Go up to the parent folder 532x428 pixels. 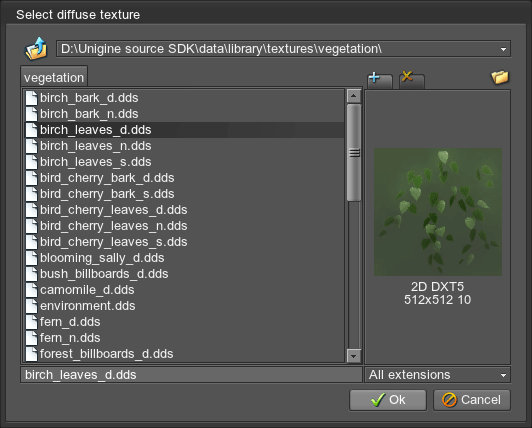point(36,49)
